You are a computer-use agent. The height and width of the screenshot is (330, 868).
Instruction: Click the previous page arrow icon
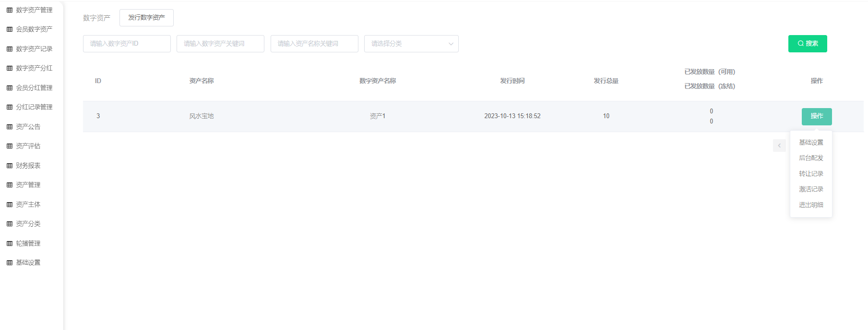pos(779,146)
